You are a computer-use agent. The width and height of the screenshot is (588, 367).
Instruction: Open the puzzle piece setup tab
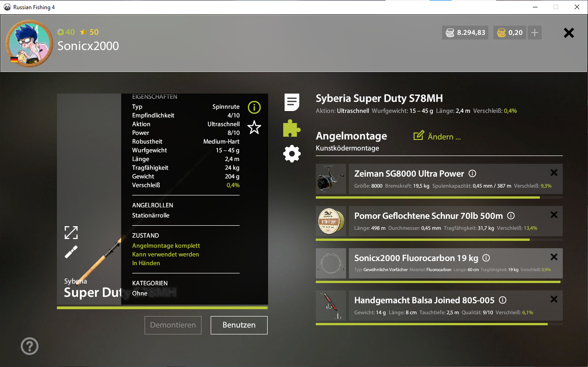pyautogui.click(x=292, y=128)
